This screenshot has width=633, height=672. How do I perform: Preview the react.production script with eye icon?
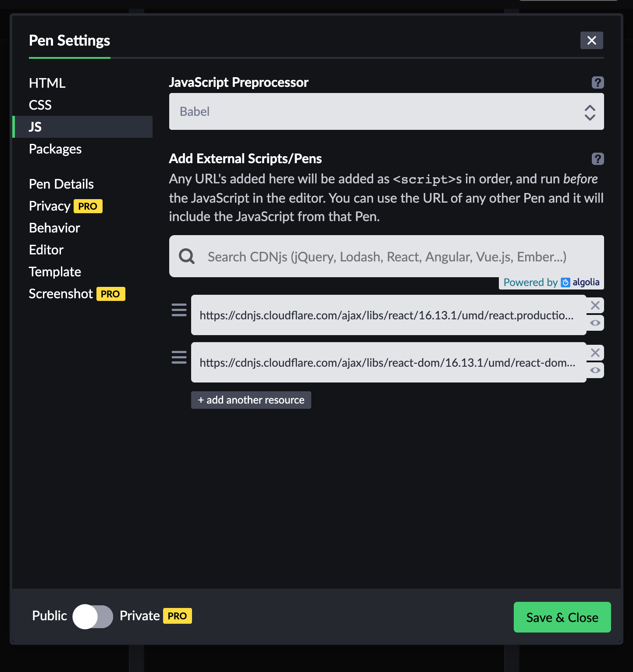click(595, 323)
